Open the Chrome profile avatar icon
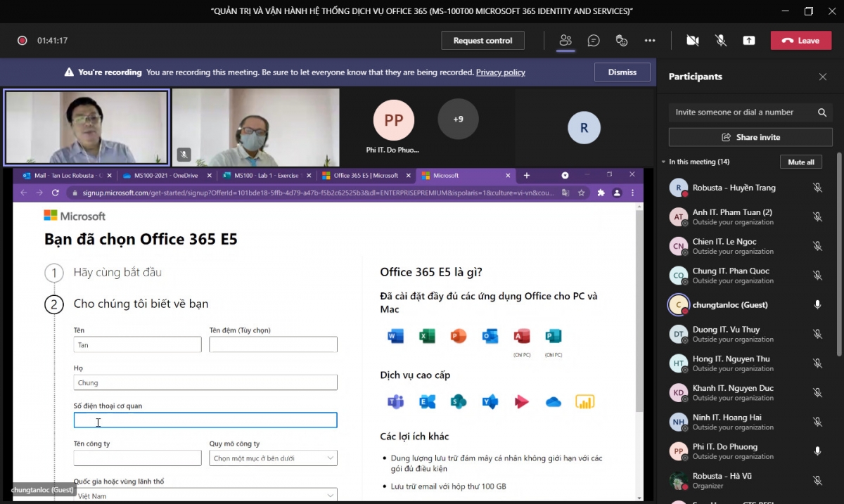Viewport: 844px width, 504px height. [x=617, y=192]
